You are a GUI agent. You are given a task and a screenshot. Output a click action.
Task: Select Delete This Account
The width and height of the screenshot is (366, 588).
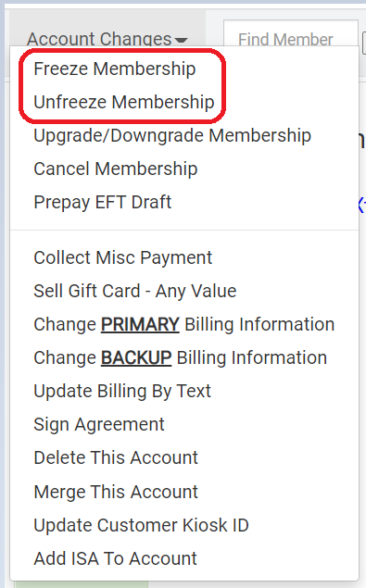[x=116, y=457]
